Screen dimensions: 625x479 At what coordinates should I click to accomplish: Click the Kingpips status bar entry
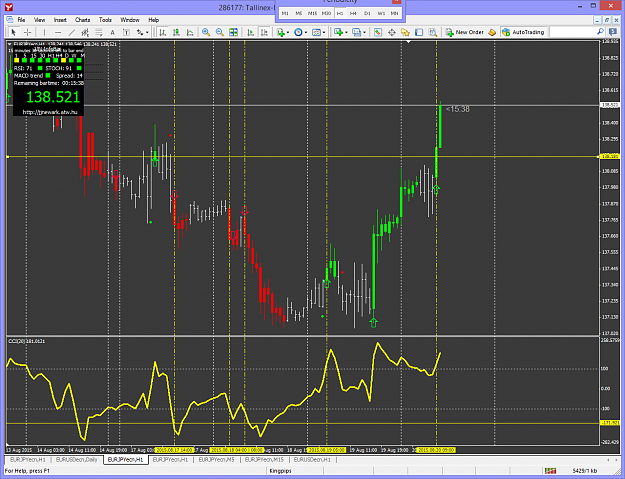coord(280,471)
